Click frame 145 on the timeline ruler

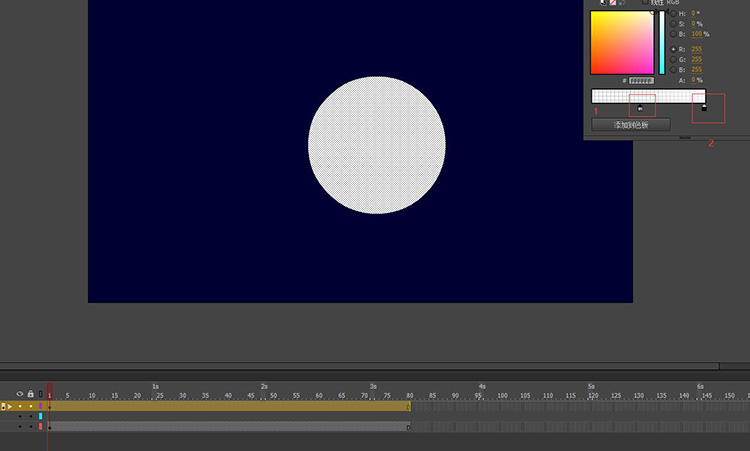pos(707,396)
